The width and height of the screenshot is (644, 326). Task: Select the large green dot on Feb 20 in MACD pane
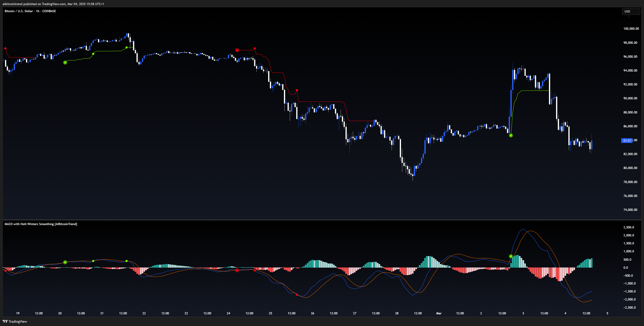65,262
